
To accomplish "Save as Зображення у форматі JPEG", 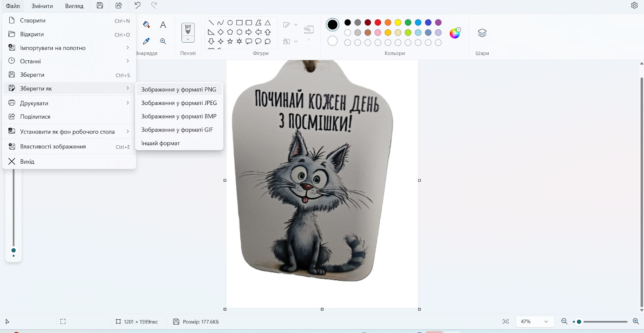I will (x=179, y=103).
